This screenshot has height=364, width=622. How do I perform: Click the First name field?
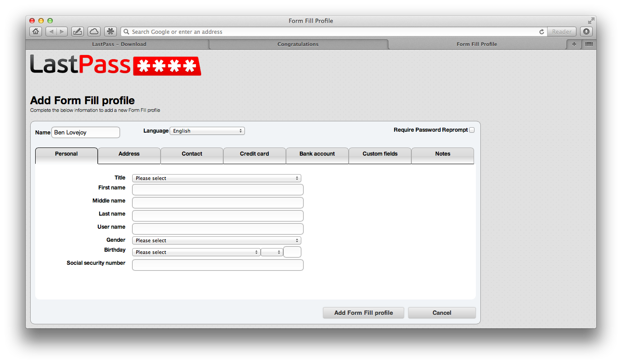(x=218, y=189)
